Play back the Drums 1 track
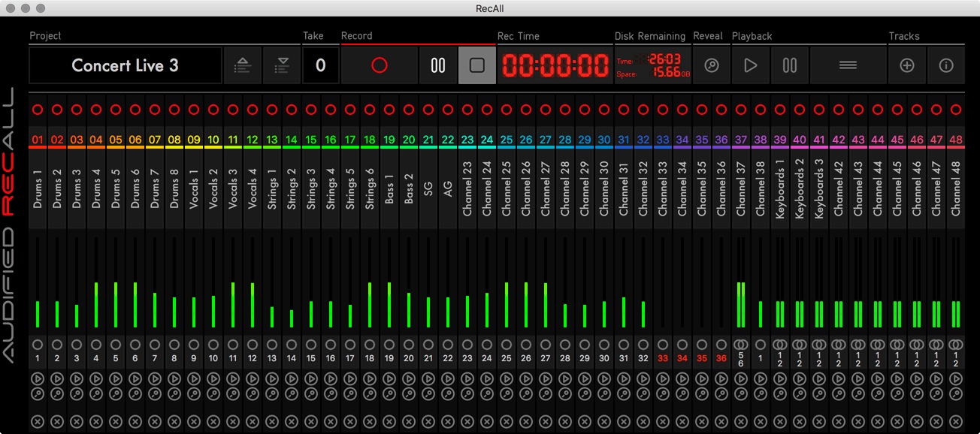 (37, 378)
